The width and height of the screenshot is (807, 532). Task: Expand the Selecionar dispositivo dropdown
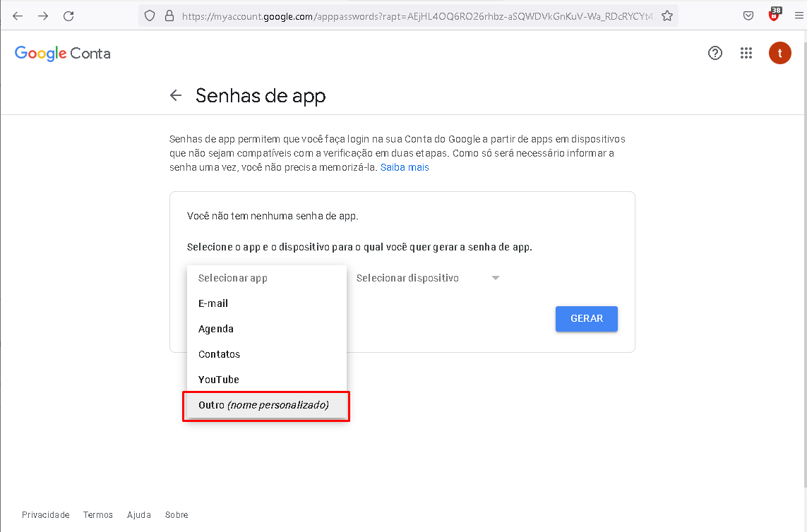point(428,278)
